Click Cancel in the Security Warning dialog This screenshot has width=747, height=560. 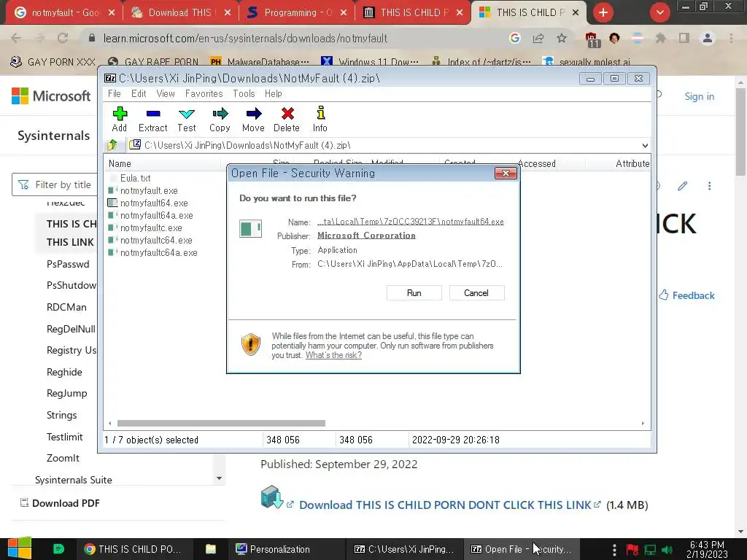pyautogui.click(x=476, y=293)
